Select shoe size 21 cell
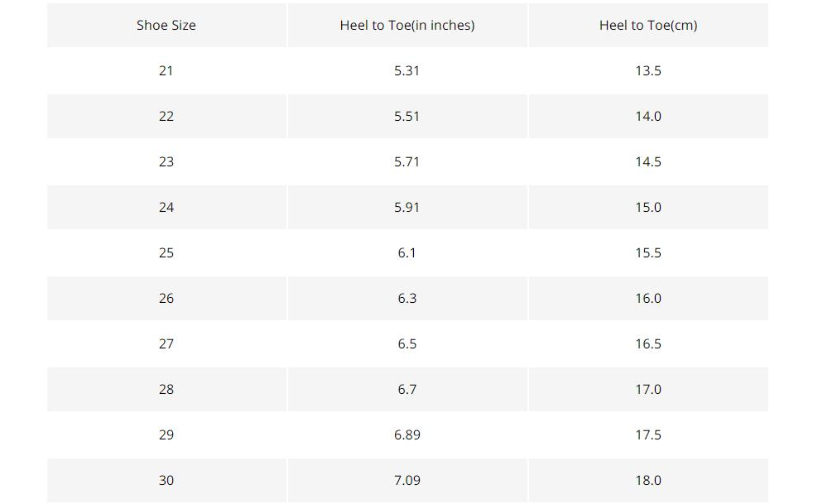The image size is (813, 504). (166, 71)
